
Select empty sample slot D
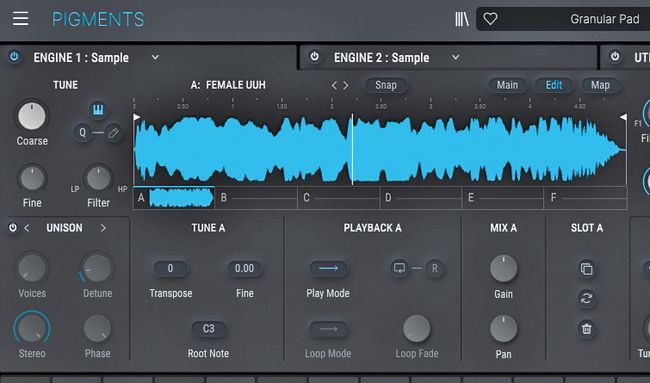pyautogui.click(x=421, y=198)
